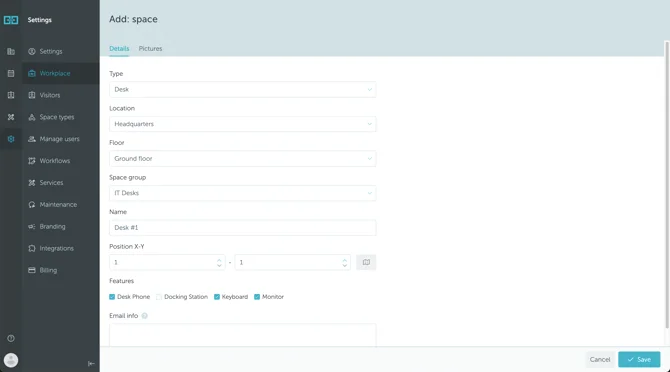Open Workplace in the settings menu

[x=61, y=73]
